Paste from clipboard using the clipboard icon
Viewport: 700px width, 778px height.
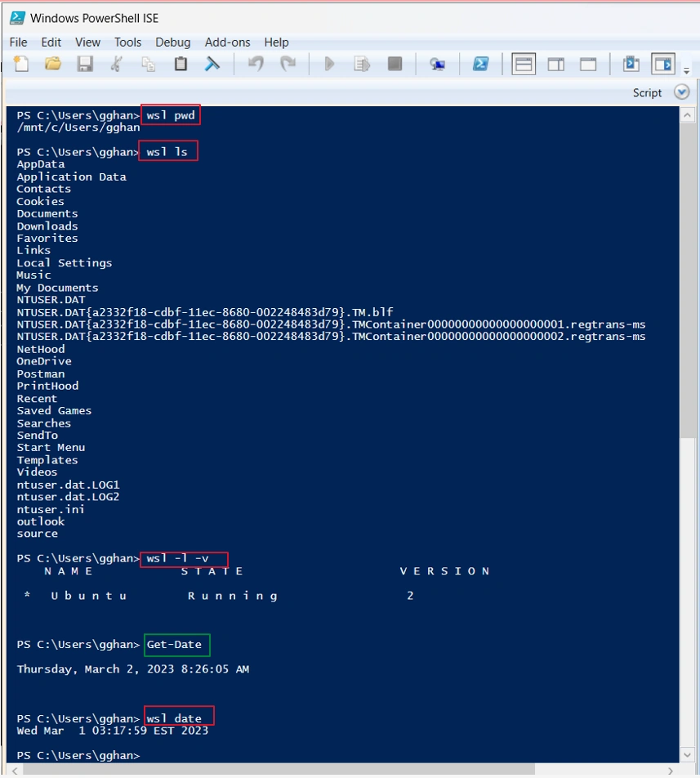point(181,64)
